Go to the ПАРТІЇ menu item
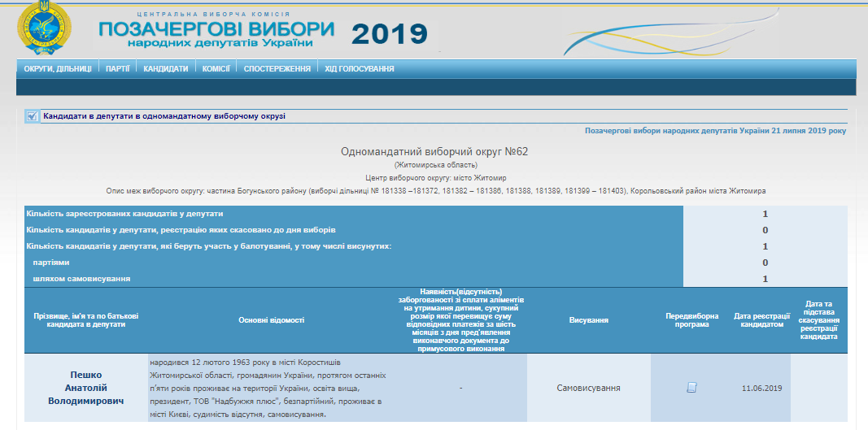This screenshot has width=868, height=430. 117,69
